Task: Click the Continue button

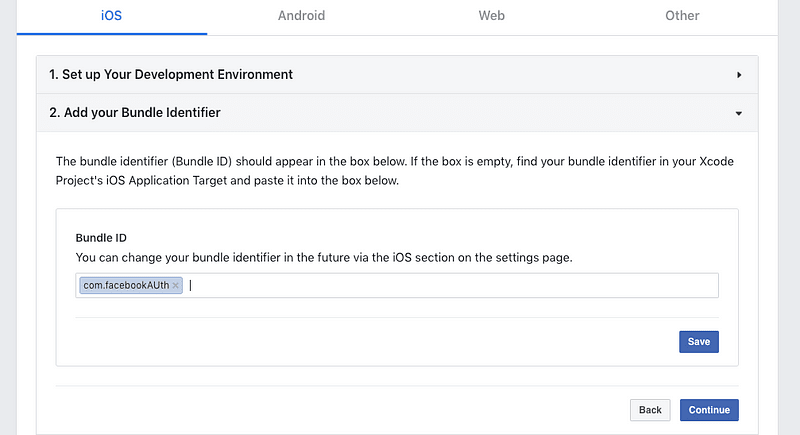Action: coord(709,410)
